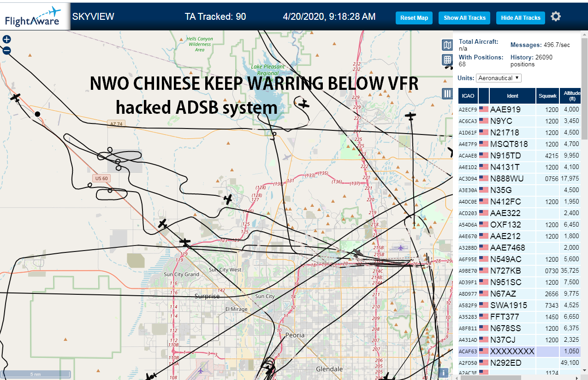Click the map attribution info icon
This screenshot has width=588, height=380.
(x=444, y=373)
